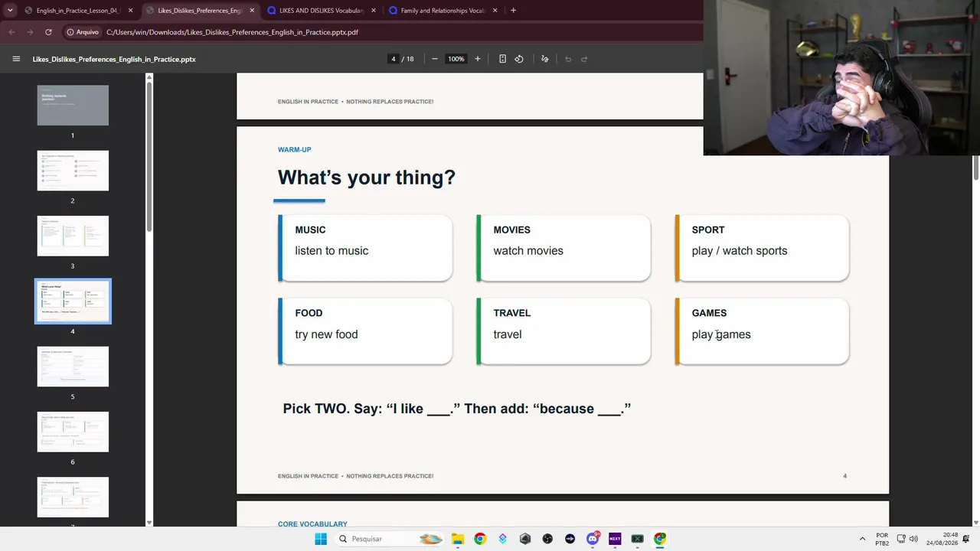Open the Discord taskbar icon

(x=593, y=539)
